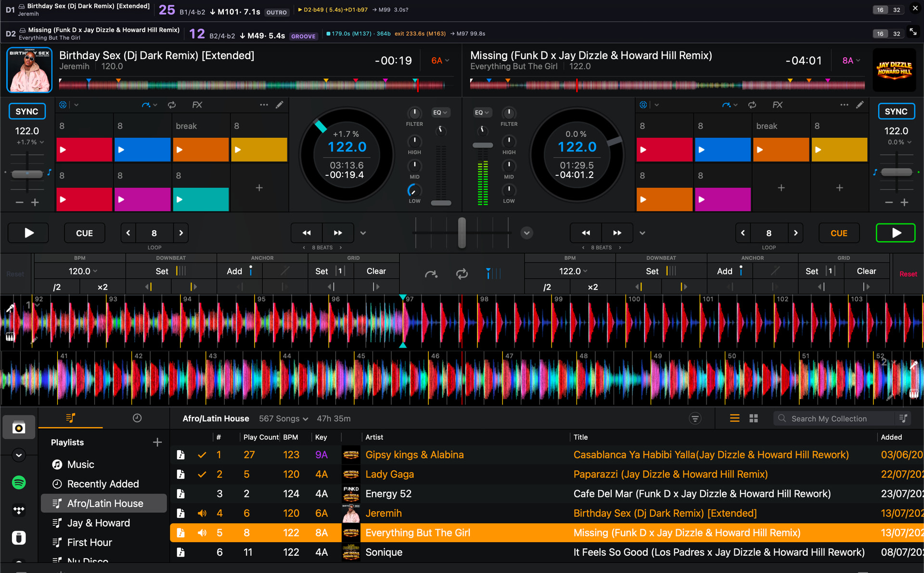Select the Jay & Howard playlist

point(99,523)
